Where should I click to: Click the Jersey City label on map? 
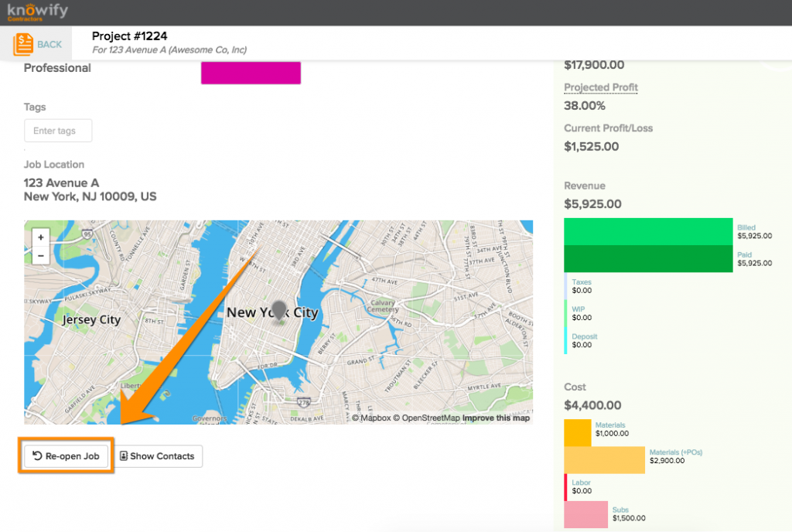pyautogui.click(x=91, y=319)
